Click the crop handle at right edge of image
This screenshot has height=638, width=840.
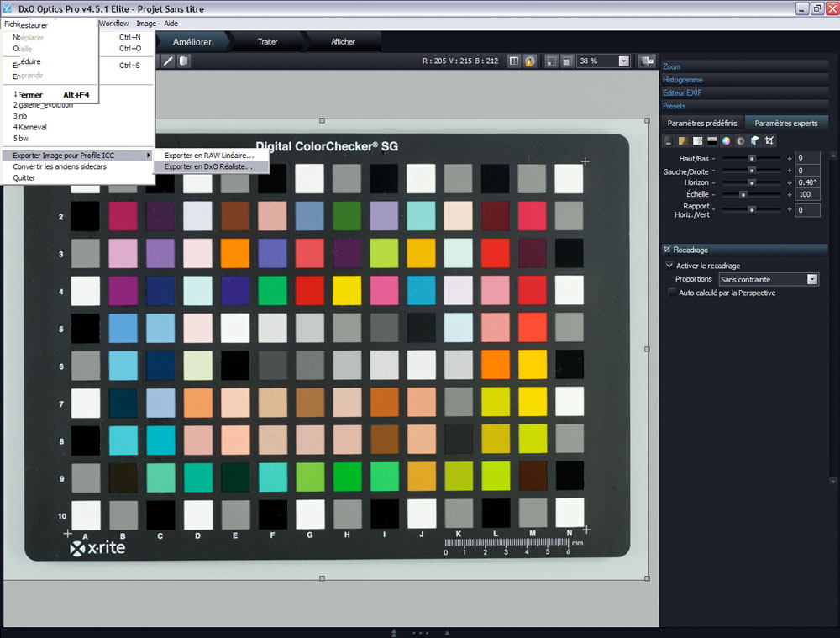(x=647, y=349)
